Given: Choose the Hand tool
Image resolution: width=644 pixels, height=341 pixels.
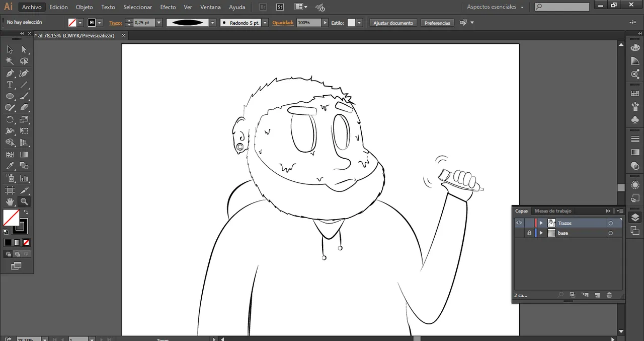Looking at the screenshot, I should 10,201.
